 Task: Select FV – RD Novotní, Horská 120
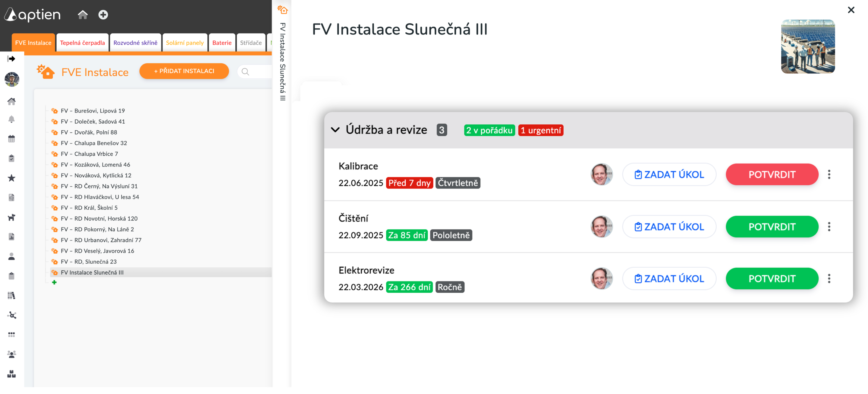click(x=99, y=219)
